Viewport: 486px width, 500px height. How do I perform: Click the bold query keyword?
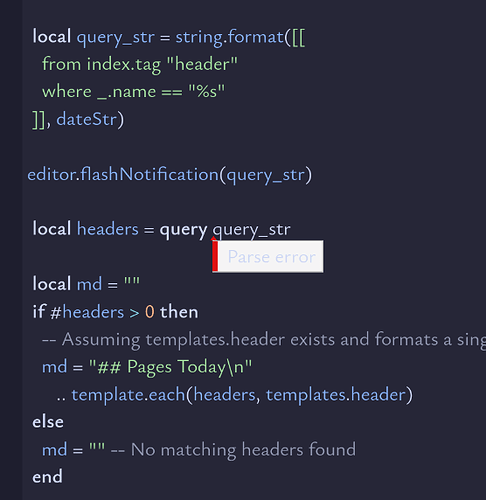click(x=183, y=230)
